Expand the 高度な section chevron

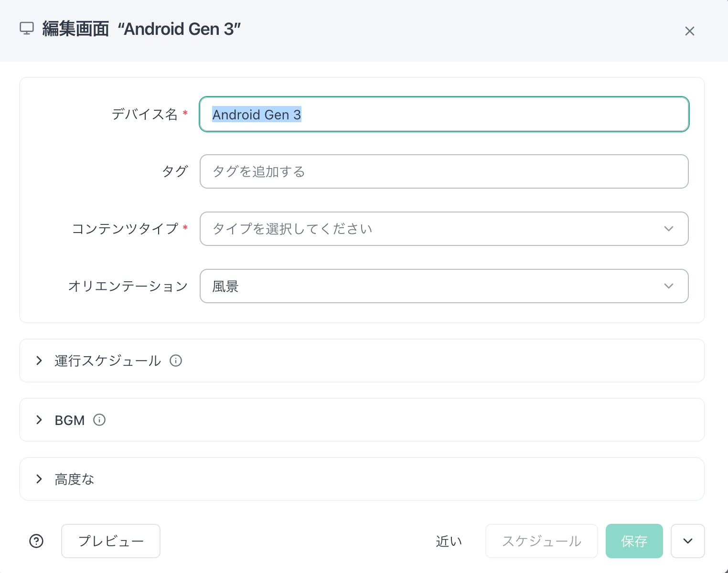point(39,479)
